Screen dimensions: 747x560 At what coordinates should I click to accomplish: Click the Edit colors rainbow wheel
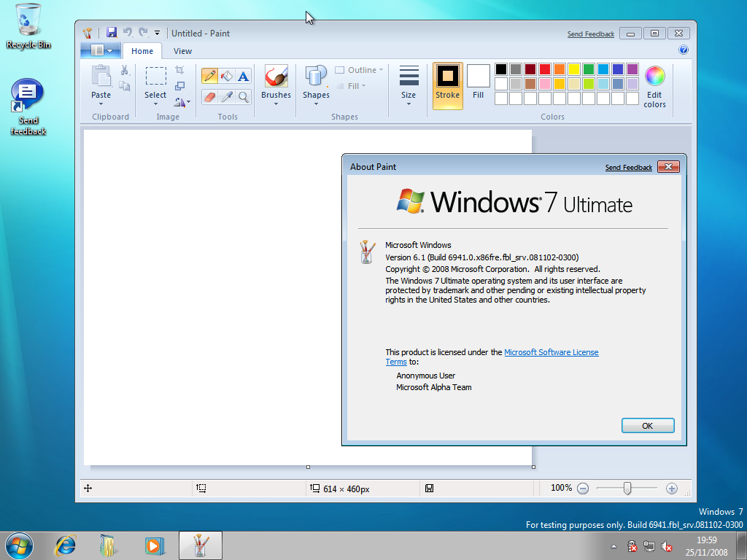click(654, 76)
